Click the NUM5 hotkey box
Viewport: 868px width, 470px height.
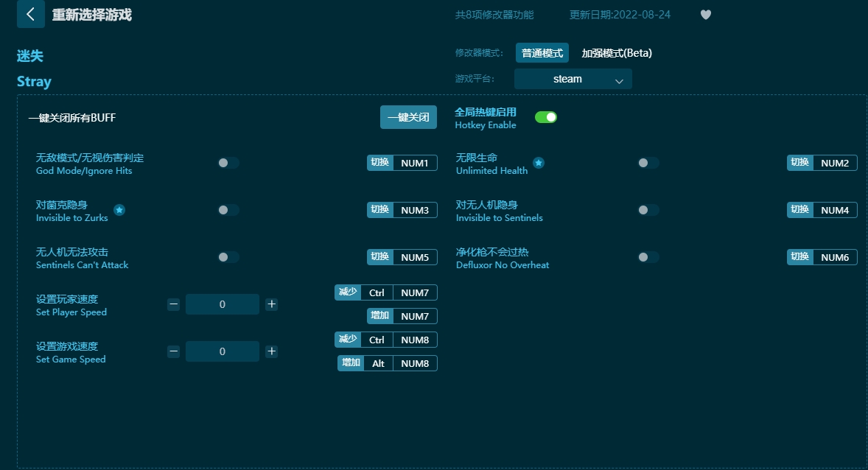click(415, 257)
